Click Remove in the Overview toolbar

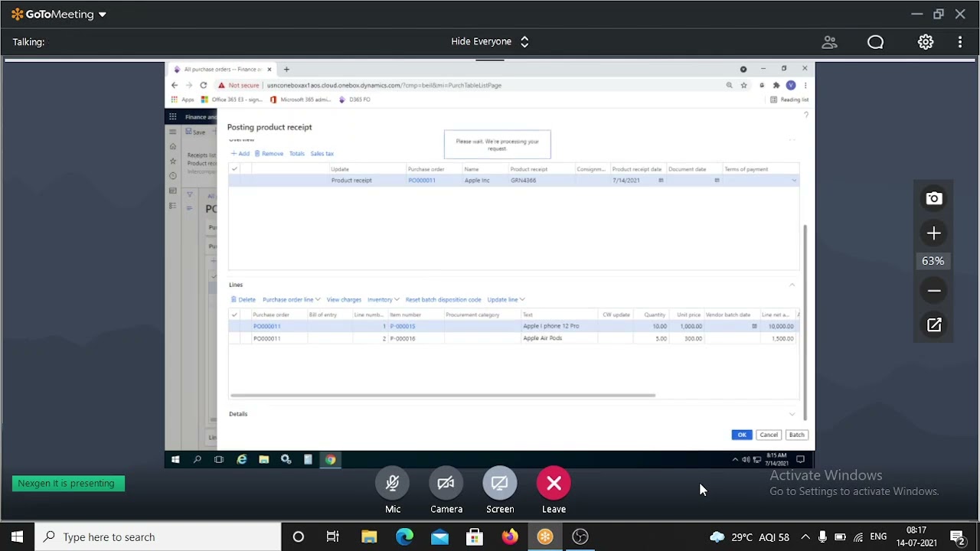pyautogui.click(x=269, y=154)
